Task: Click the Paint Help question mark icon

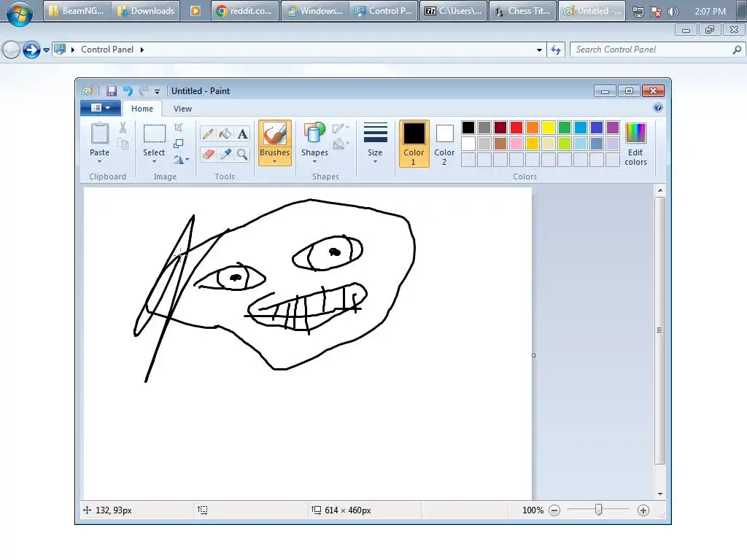Action: 658,108
